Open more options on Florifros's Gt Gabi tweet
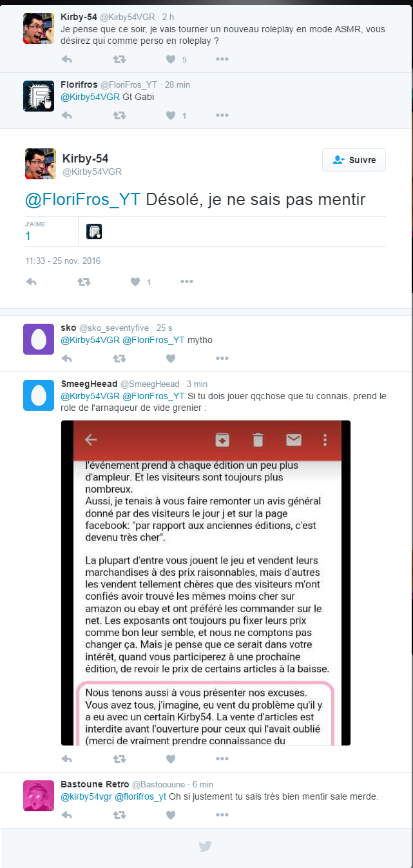 click(x=222, y=115)
